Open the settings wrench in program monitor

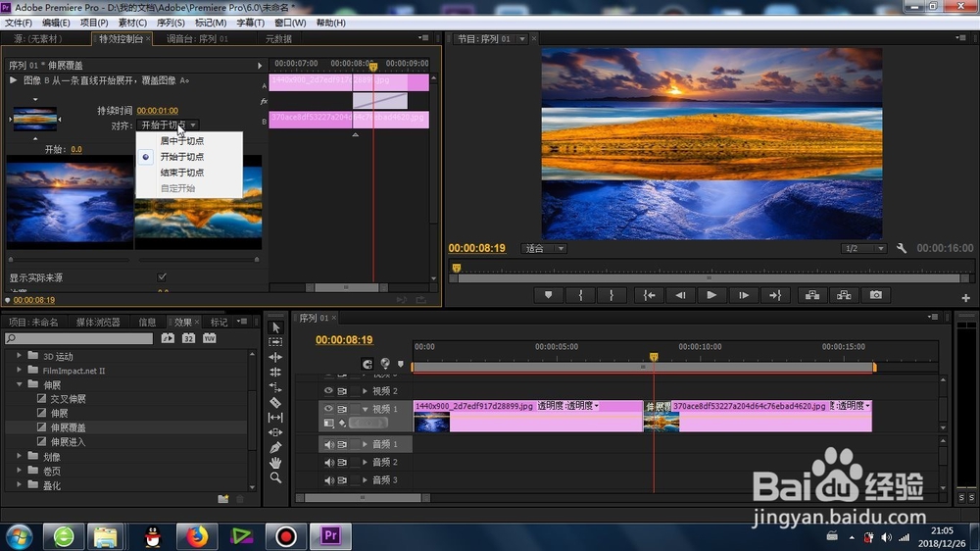(902, 248)
